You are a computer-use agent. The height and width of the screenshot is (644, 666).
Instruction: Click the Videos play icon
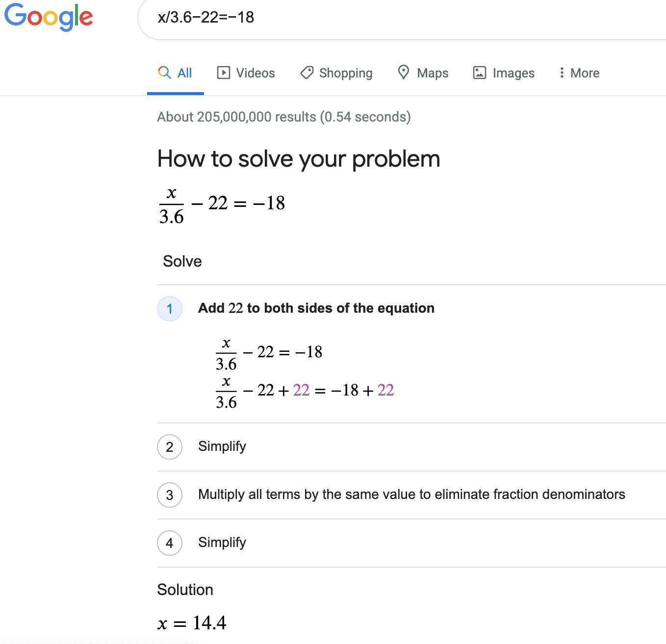pyautogui.click(x=224, y=73)
